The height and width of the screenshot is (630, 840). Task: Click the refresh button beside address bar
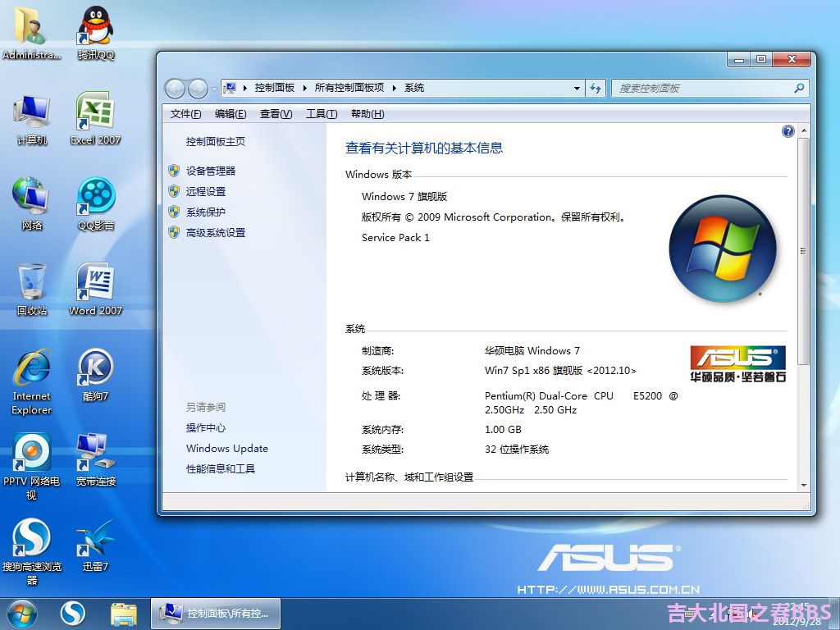coord(596,89)
